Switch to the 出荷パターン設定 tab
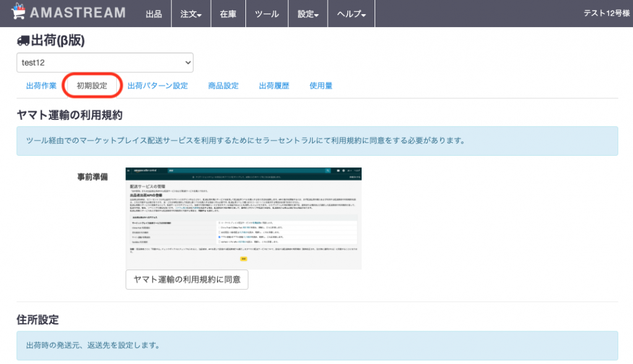 click(158, 86)
